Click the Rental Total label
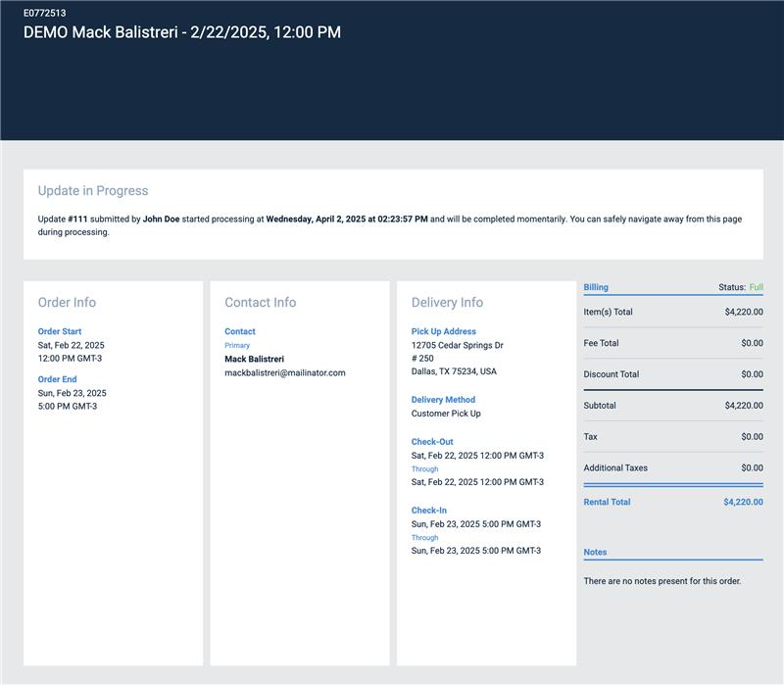The image size is (784, 685). click(x=607, y=502)
